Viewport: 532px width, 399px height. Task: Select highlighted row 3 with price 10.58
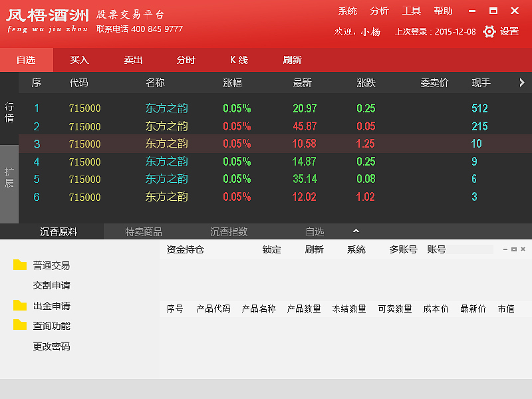[275, 144]
